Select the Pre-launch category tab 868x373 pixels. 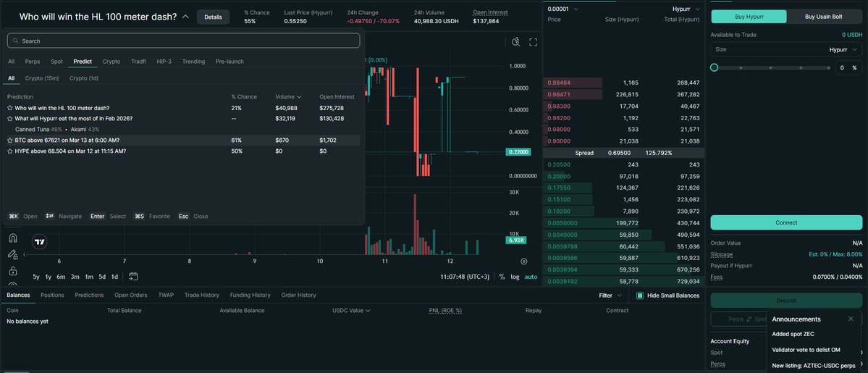[x=229, y=62]
